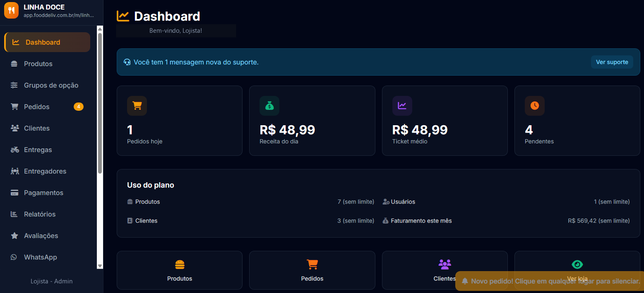Dismiss the Novo pedido notification toast
Image resolution: width=644 pixels, height=293 pixels.
(550, 281)
